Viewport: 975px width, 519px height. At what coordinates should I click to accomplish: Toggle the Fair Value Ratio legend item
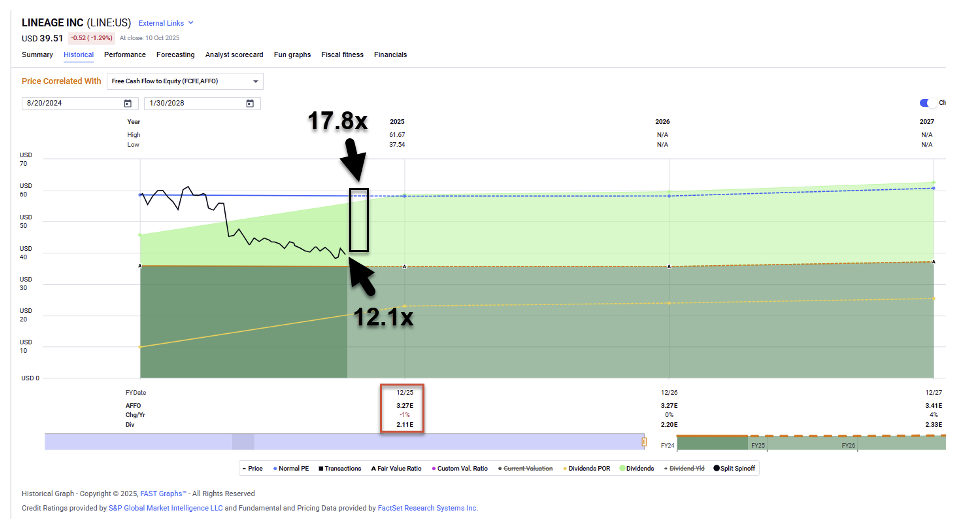click(398, 468)
